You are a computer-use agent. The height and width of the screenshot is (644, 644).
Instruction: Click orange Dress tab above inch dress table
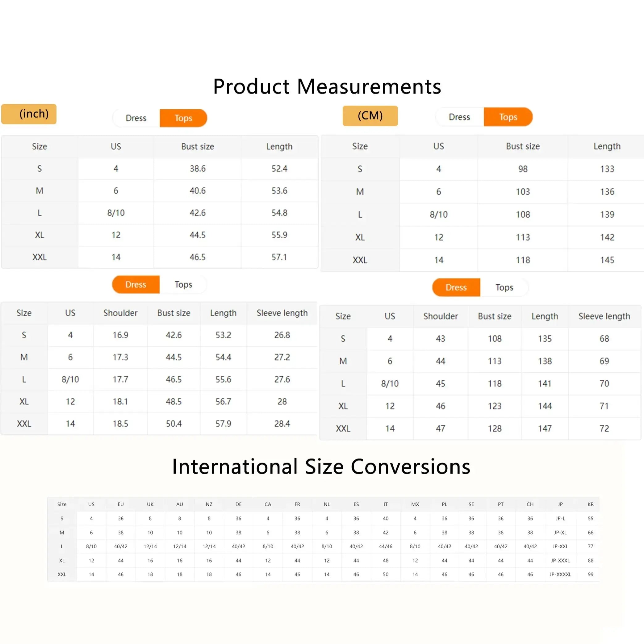tap(136, 284)
